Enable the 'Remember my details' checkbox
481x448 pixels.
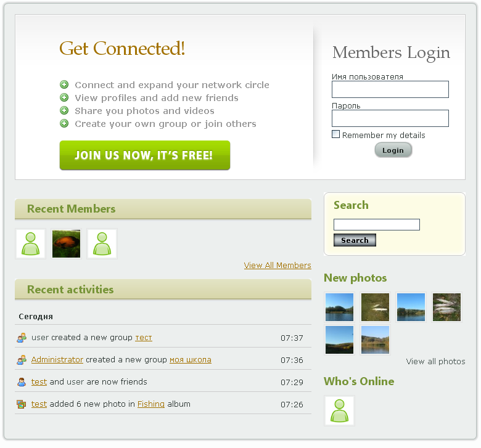click(x=336, y=134)
